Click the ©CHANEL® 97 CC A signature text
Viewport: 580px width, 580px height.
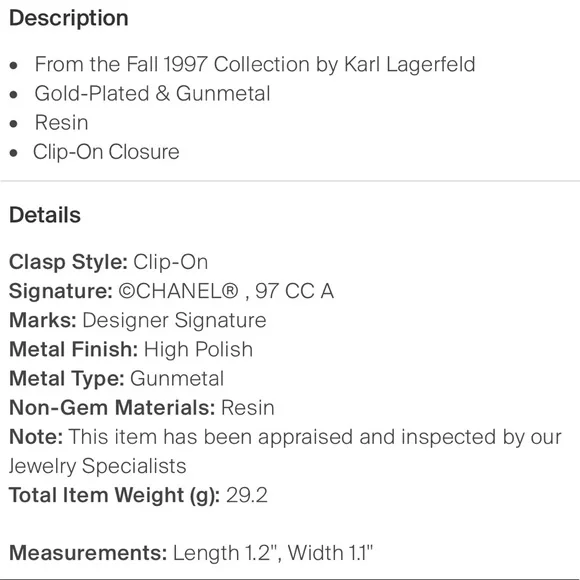point(226,291)
